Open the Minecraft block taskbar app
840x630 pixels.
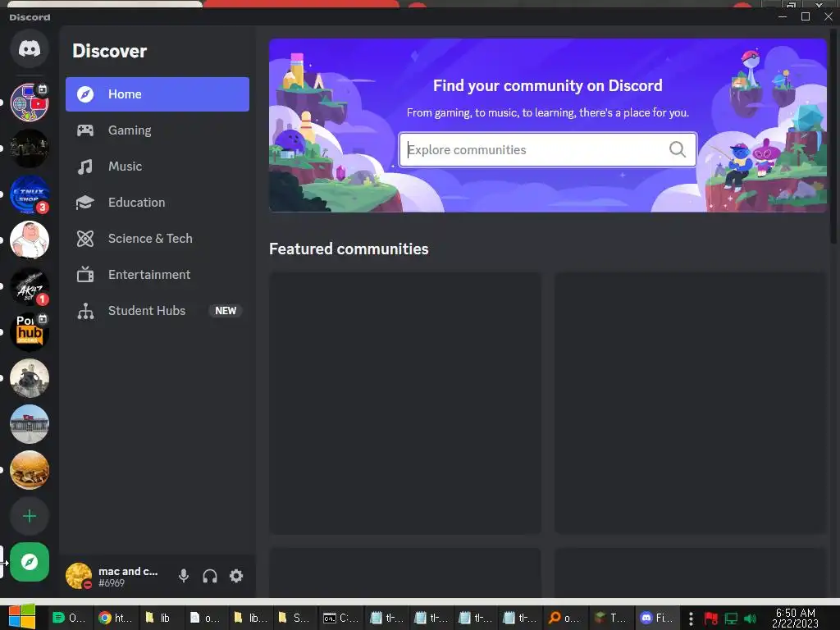610,618
